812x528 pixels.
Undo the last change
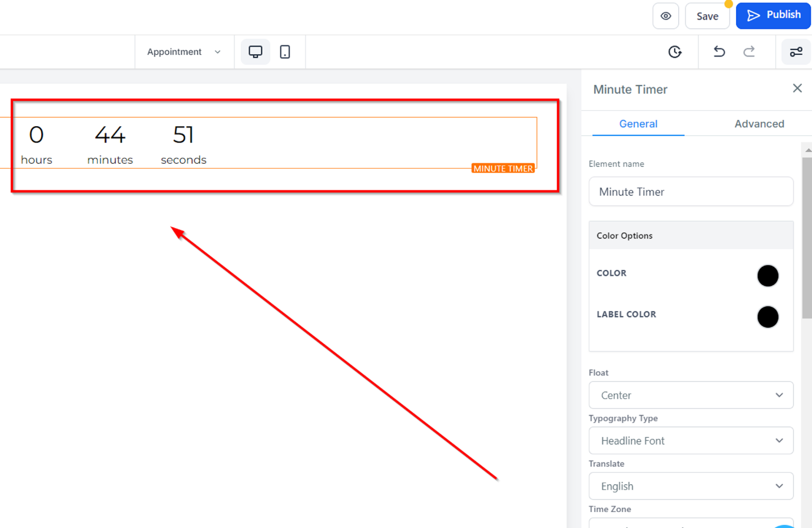coord(719,52)
